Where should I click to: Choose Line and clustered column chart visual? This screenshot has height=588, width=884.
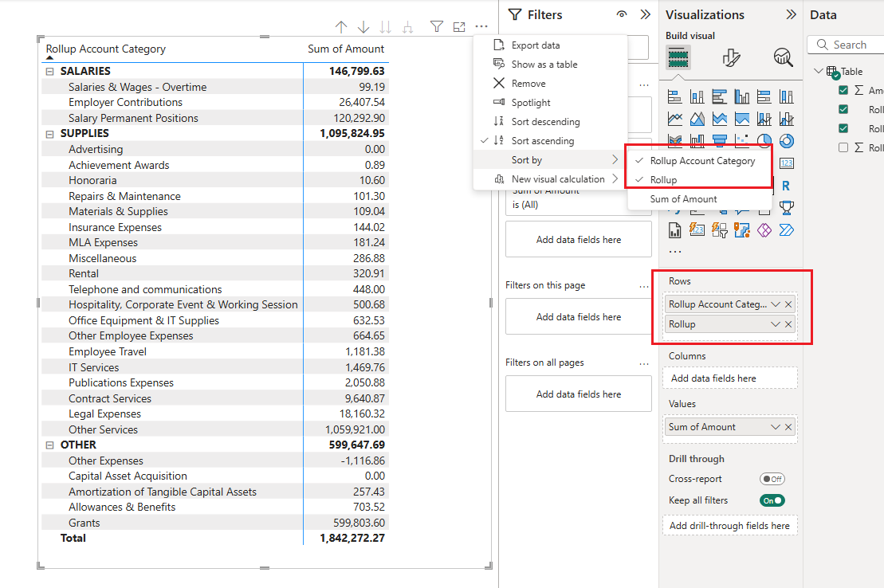787,119
